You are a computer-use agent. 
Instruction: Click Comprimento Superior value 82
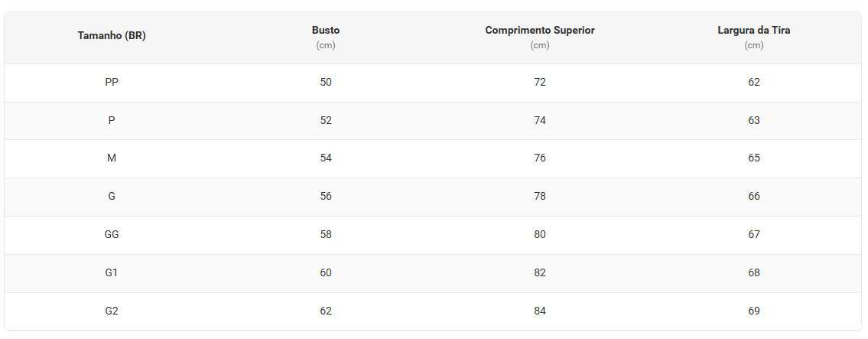540,273
